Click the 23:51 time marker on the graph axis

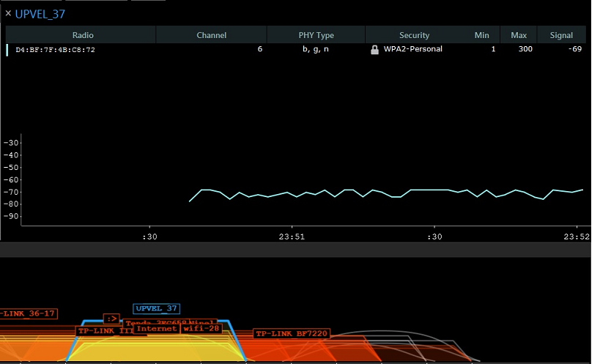tap(291, 237)
